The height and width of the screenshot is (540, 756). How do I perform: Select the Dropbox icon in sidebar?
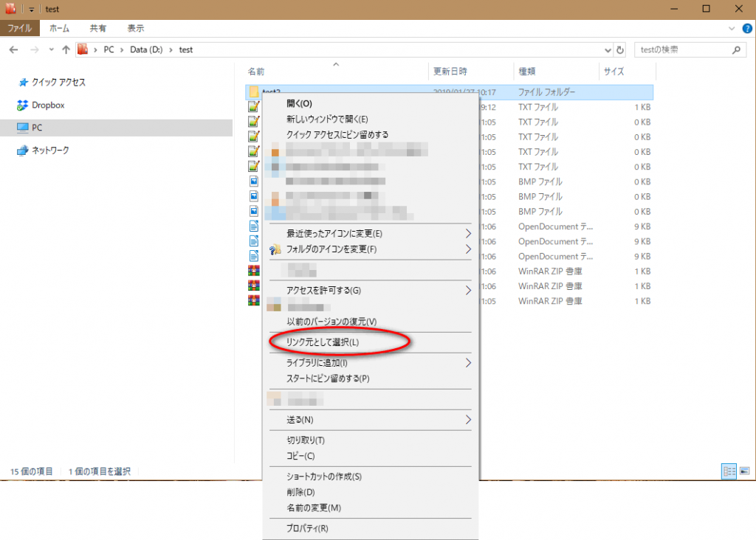23,105
